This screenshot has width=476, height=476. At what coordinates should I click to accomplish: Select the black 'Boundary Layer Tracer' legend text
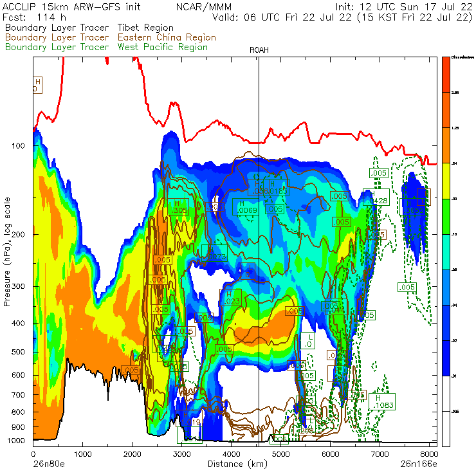pos(57,28)
